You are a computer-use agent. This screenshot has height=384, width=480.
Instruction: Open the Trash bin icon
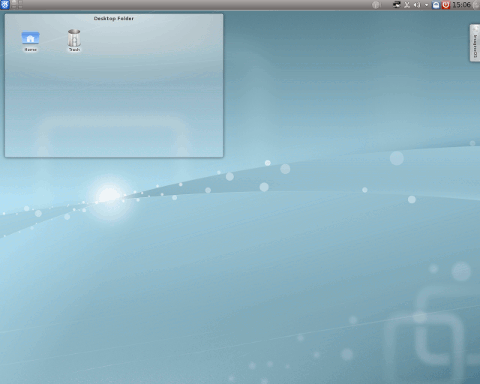pyautogui.click(x=74, y=38)
